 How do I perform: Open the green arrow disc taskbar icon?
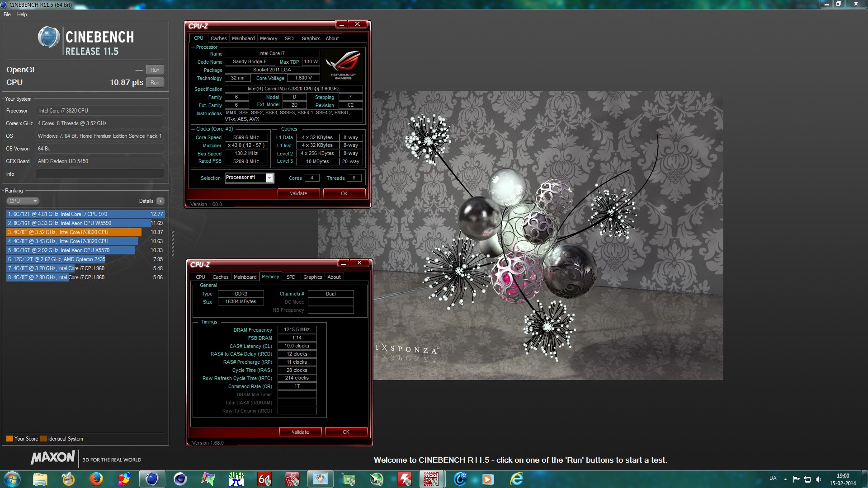(376, 479)
